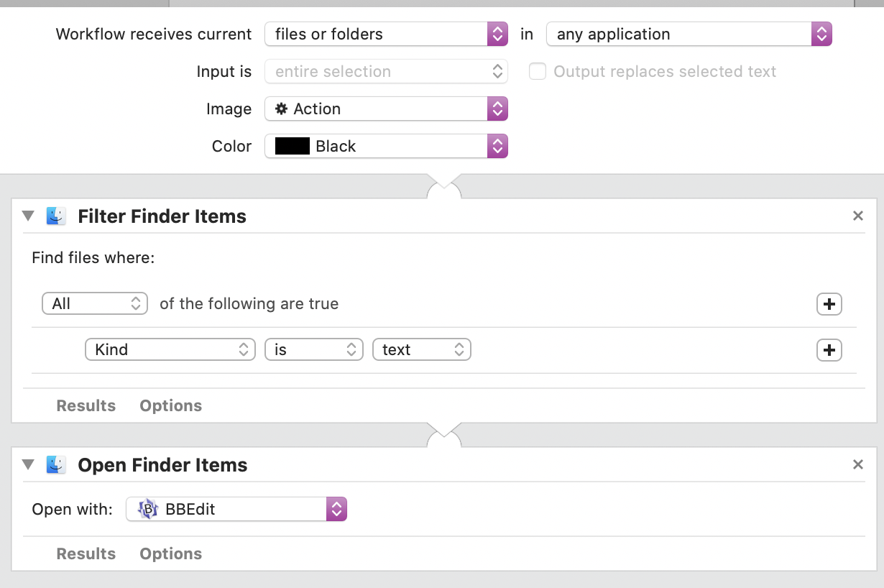This screenshot has width=884, height=588.
Task: Click the Finder icon beside Open Finder Items
Action: coord(56,465)
